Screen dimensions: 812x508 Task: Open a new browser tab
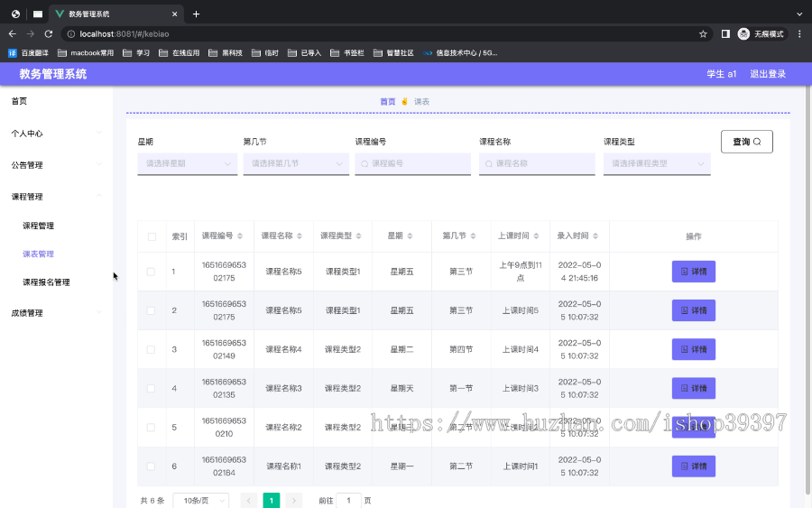[x=196, y=14]
